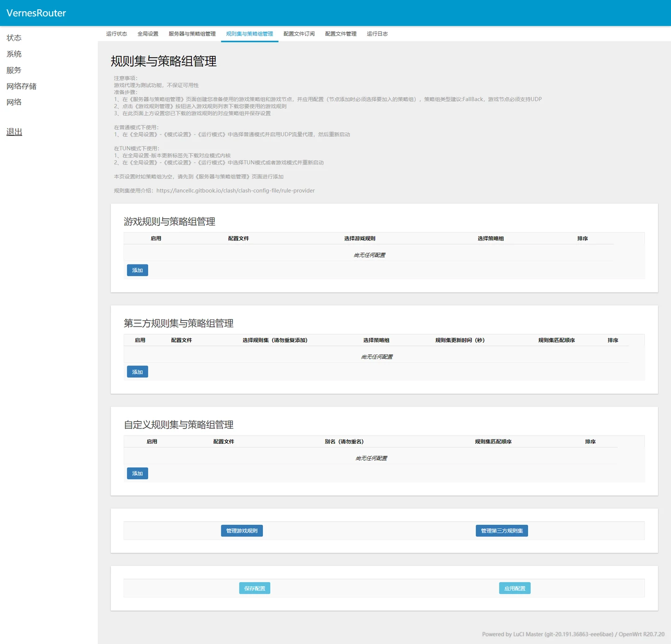This screenshot has height=644, width=671.
Task: Click the 管理第三方规则集 button
Action: pos(502,531)
